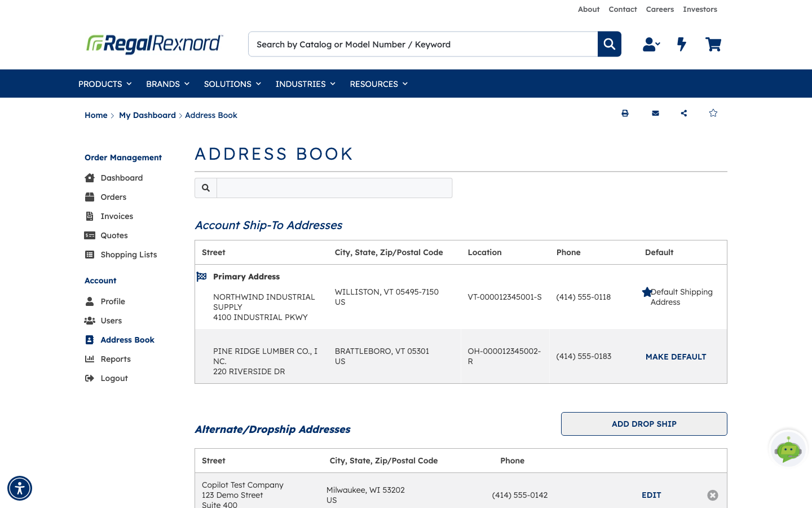Open Users in the sidebar
This screenshot has width=812, height=508.
103,321
